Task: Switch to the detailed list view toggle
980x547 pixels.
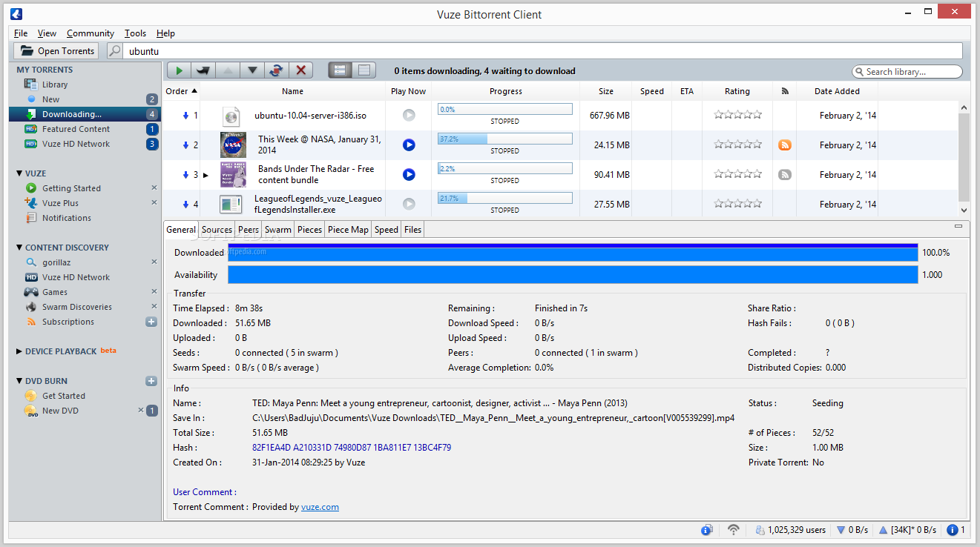Action: point(341,70)
